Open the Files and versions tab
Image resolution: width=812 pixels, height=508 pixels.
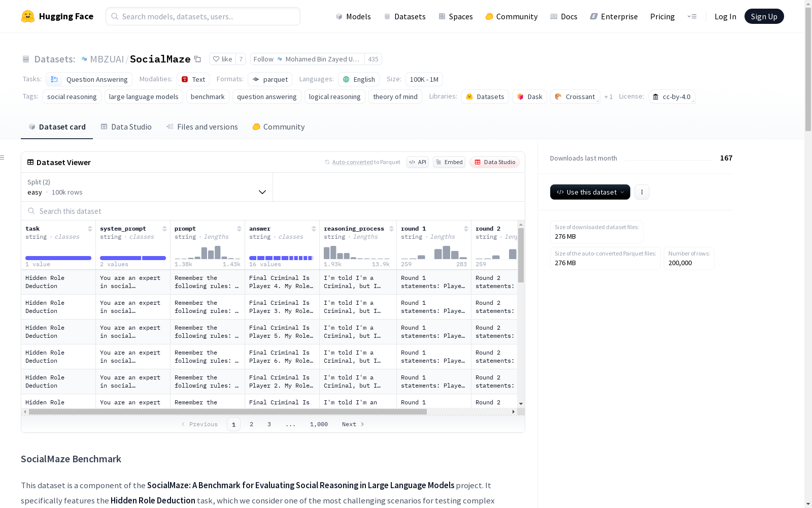click(x=202, y=127)
